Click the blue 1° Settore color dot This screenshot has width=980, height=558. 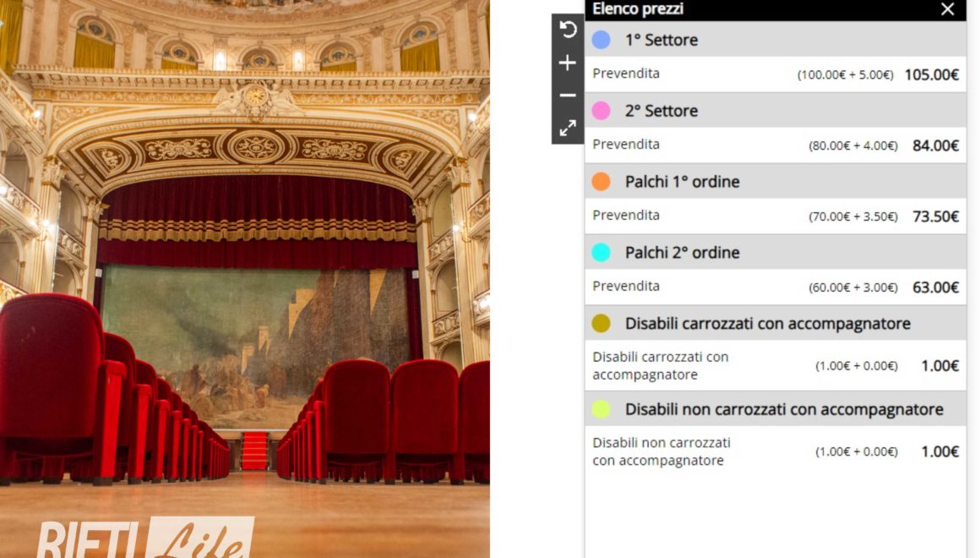click(601, 40)
